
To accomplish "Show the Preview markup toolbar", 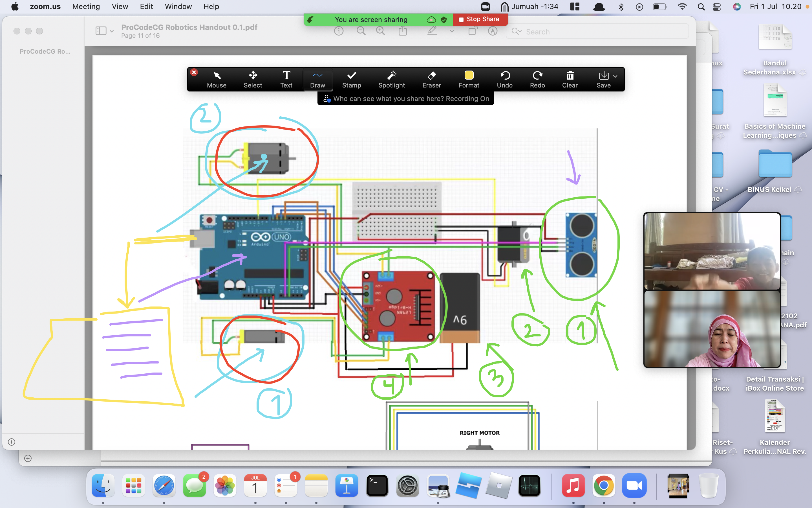I will pyautogui.click(x=493, y=31).
